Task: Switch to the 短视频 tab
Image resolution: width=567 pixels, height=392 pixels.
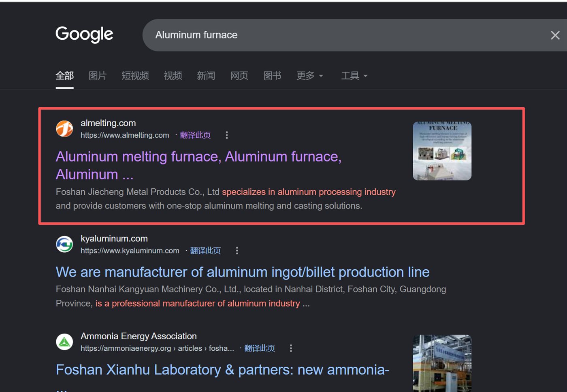Action: click(135, 76)
